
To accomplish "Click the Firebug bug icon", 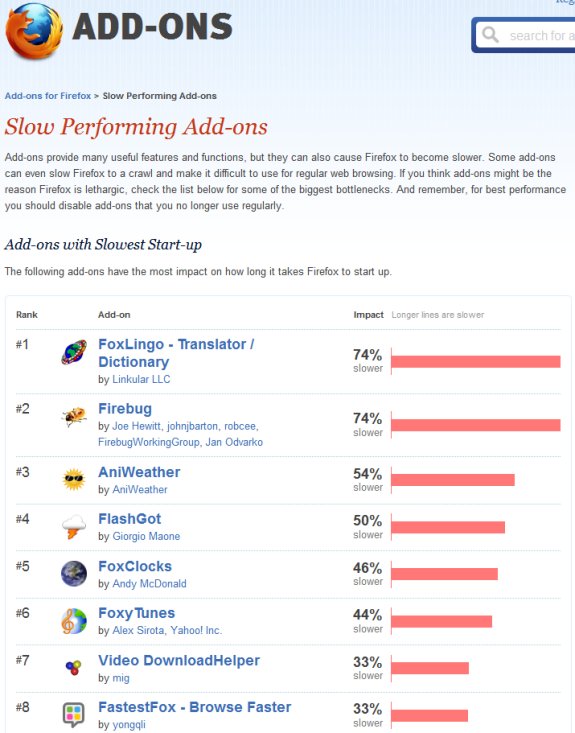I will coord(74,417).
